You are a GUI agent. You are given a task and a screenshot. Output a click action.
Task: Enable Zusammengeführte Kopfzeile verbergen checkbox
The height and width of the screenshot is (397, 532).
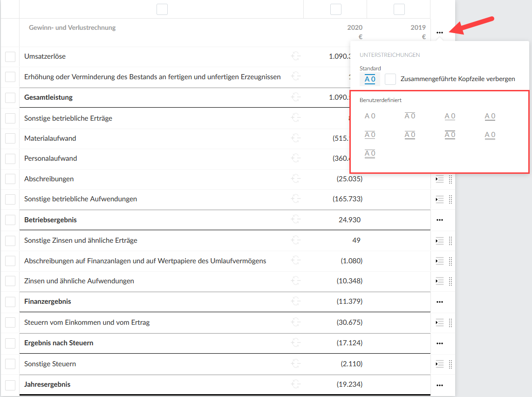pos(390,79)
